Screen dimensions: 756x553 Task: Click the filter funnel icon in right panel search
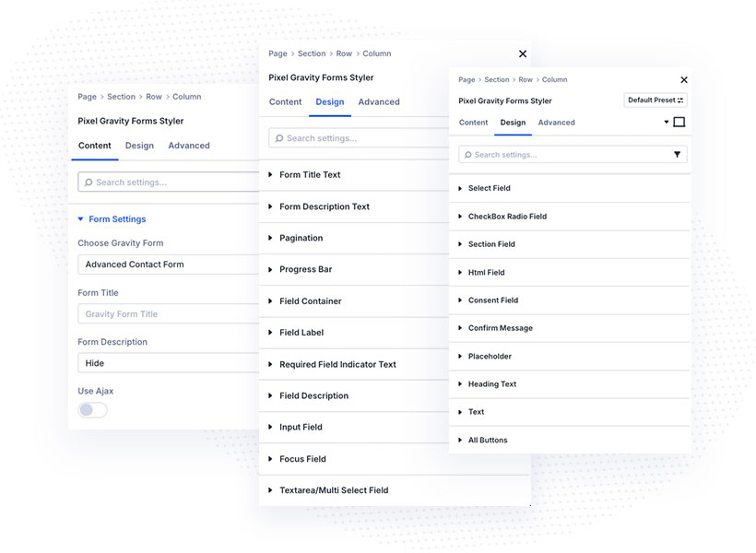coord(677,155)
